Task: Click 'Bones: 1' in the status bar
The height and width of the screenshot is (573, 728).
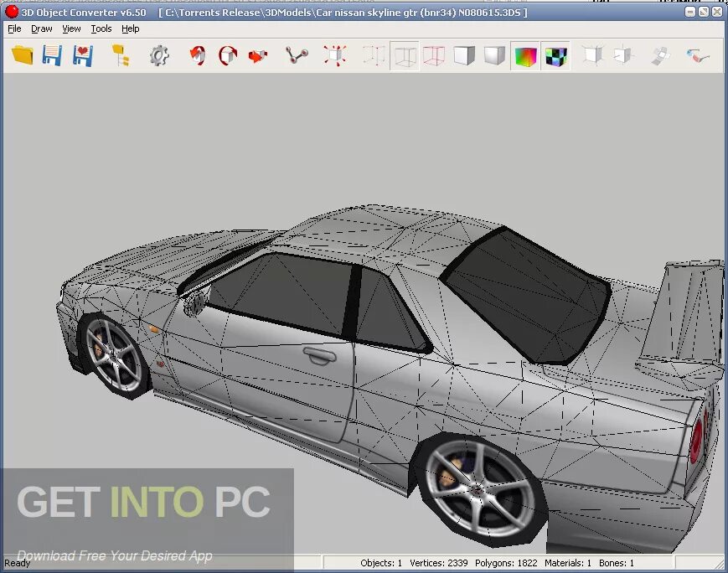Action: tap(616, 563)
